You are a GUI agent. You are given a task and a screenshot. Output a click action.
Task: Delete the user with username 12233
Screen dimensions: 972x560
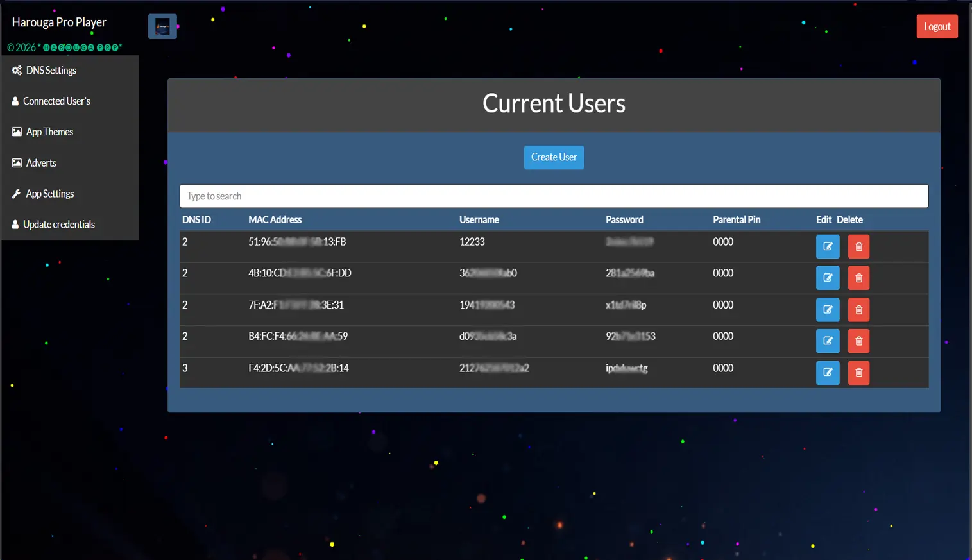pyautogui.click(x=858, y=246)
